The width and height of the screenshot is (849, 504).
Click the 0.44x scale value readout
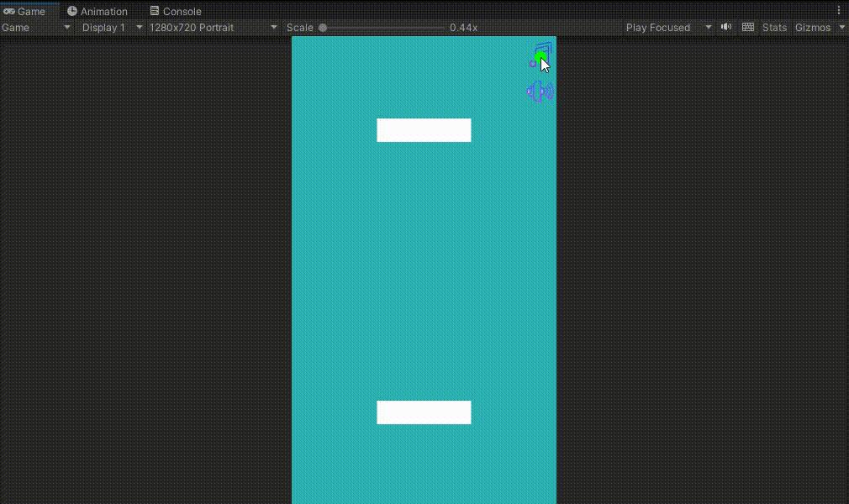pos(463,27)
